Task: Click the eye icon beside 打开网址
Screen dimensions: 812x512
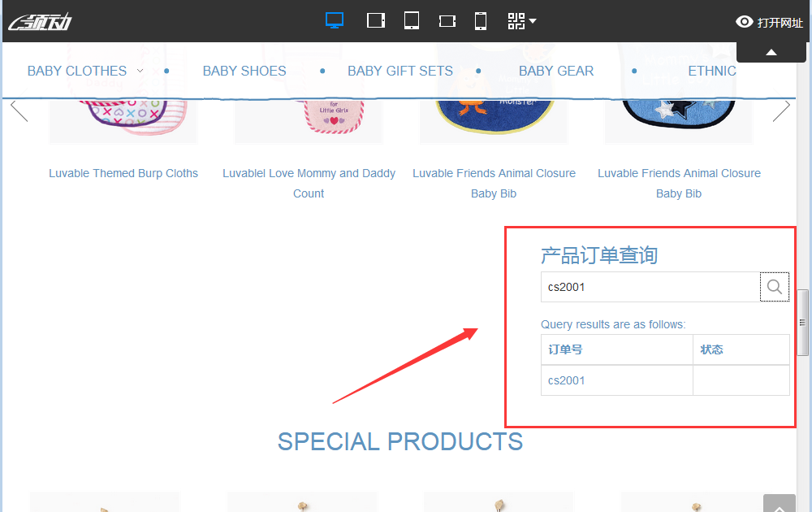Action: point(744,22)
